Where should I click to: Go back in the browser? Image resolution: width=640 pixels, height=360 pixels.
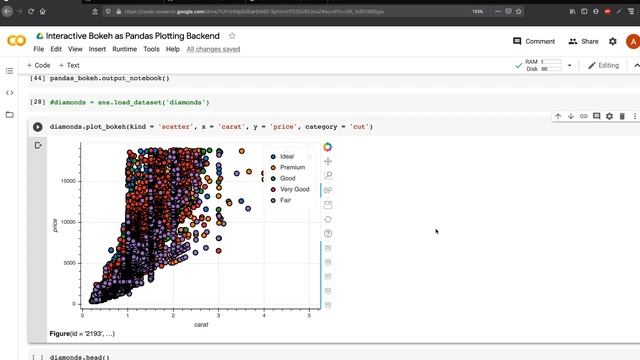(x=7, y=11)
